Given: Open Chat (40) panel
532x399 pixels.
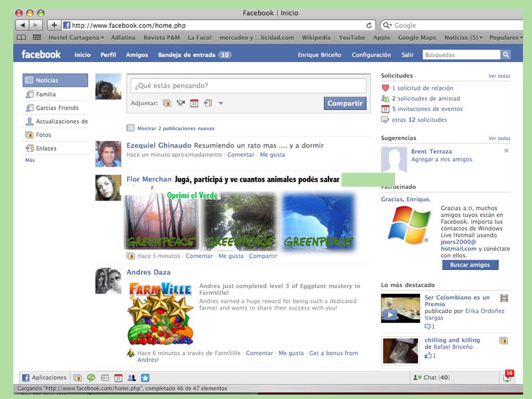Looking at the screenshot, I should (431, 377).
